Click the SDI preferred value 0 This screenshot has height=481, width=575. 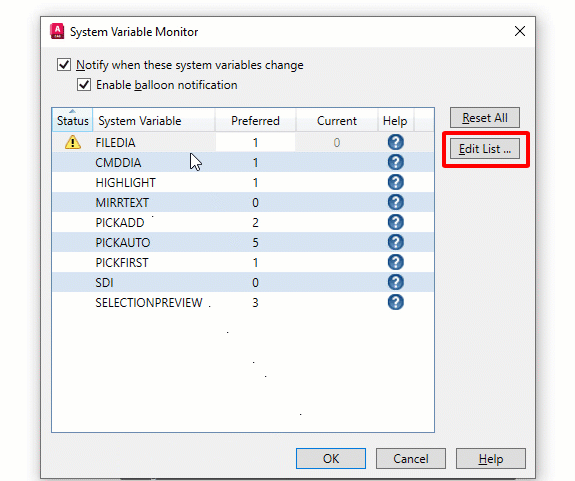click(x=255, y=282)
